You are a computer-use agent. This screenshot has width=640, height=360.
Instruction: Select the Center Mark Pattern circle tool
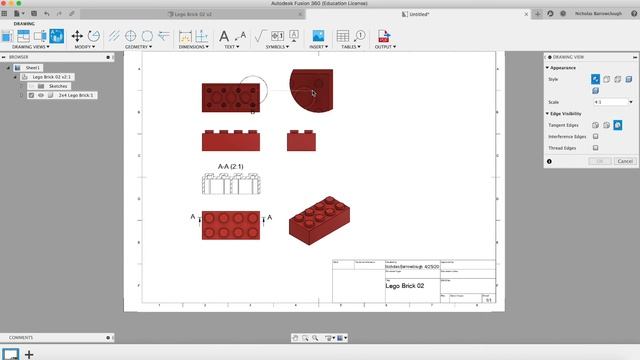click(x=147, y=36)
